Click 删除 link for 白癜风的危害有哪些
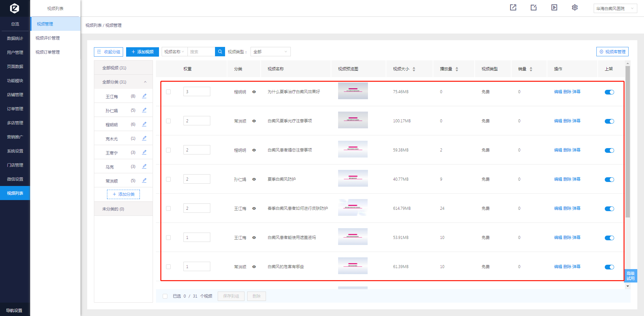 pos(567,267)
